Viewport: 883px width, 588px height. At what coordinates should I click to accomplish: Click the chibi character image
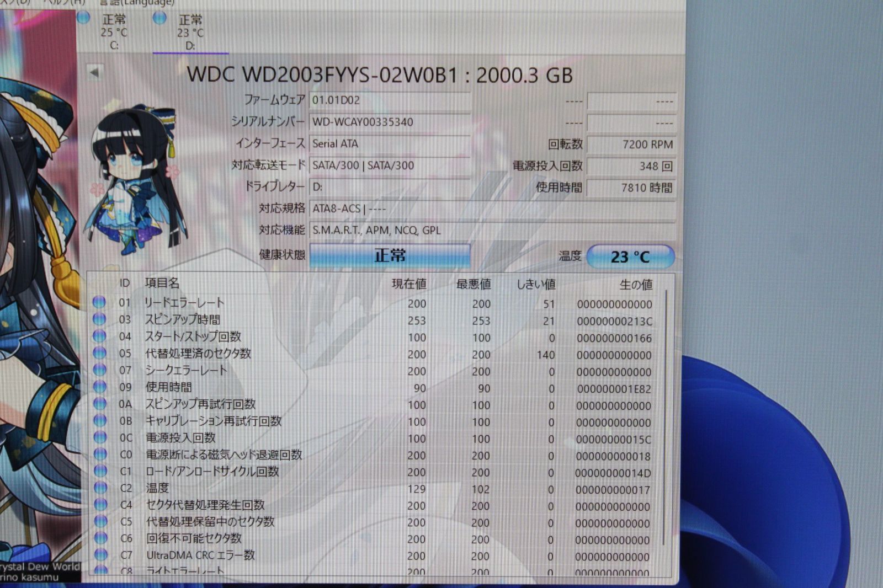[x=137, y=179]
